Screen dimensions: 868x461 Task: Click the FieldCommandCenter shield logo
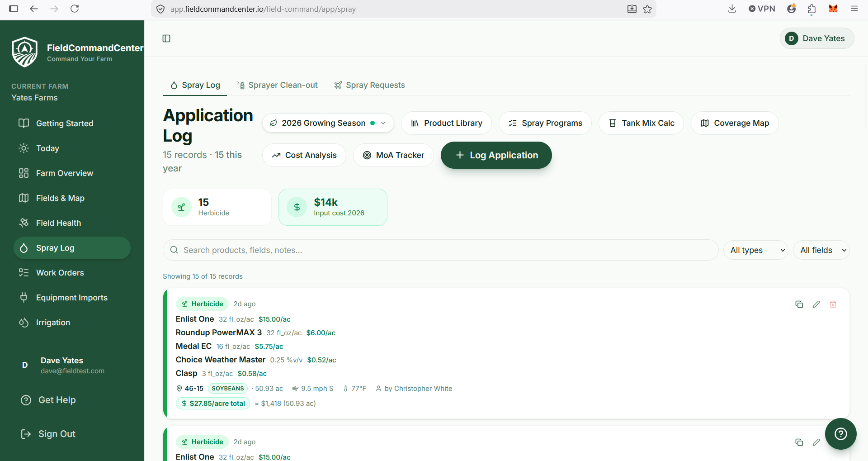(x=25, y=52)
